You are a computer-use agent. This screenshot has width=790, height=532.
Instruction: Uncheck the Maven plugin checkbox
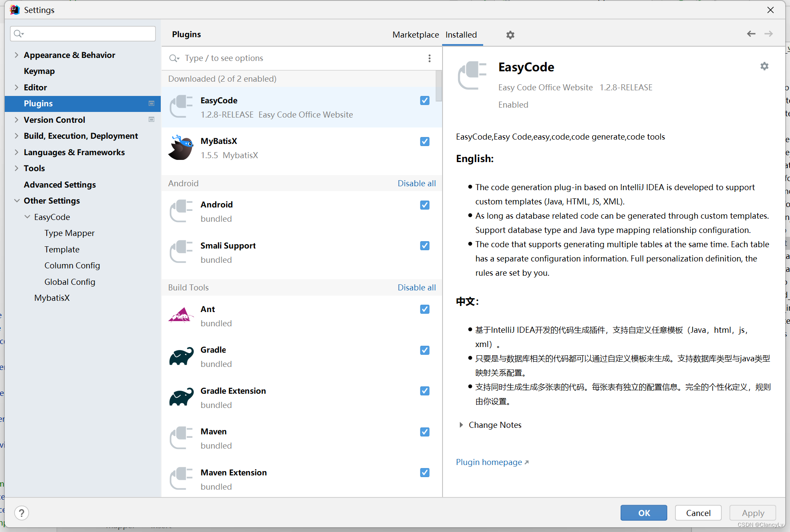(x=425, y=432)
